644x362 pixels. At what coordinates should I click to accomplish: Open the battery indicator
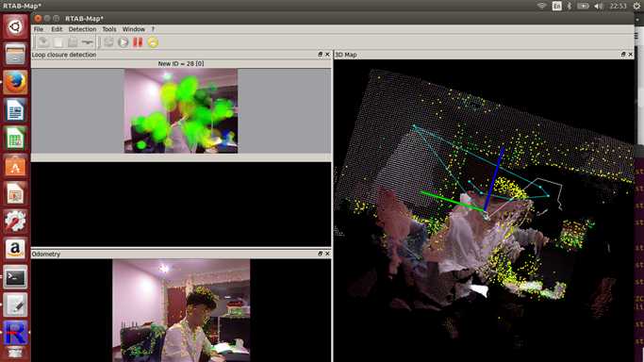click(x=583, y=6)
